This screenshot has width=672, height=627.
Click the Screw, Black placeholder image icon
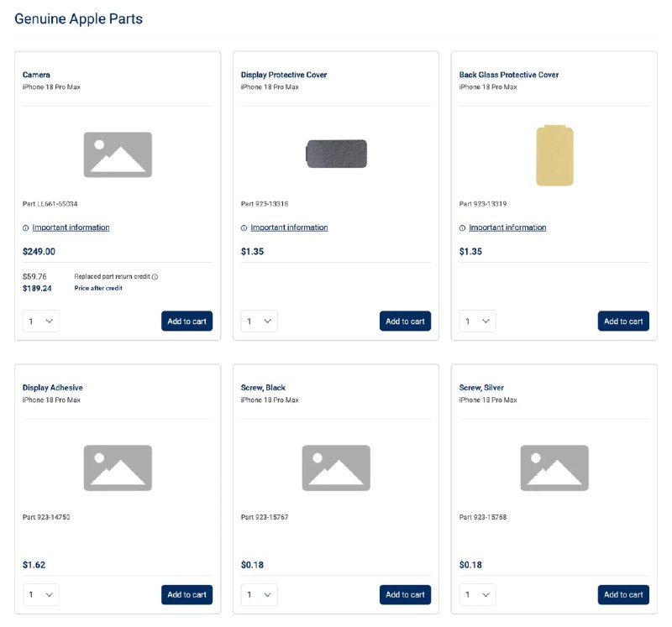pos(336,468)
